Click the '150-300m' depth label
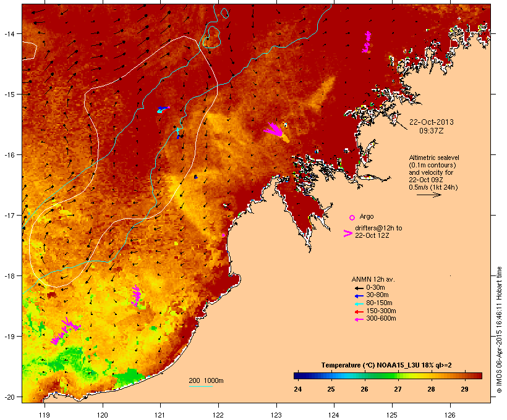 (381, 311)
